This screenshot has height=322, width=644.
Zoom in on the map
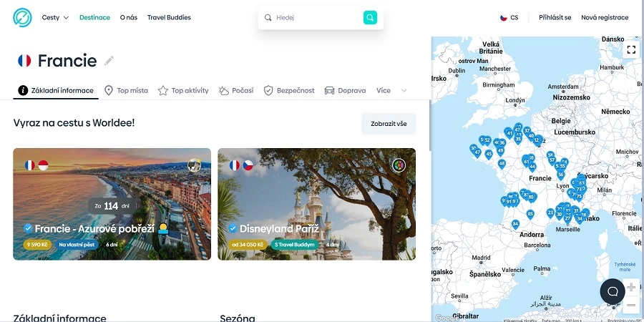pyautogui.click(x=631, y=287)
